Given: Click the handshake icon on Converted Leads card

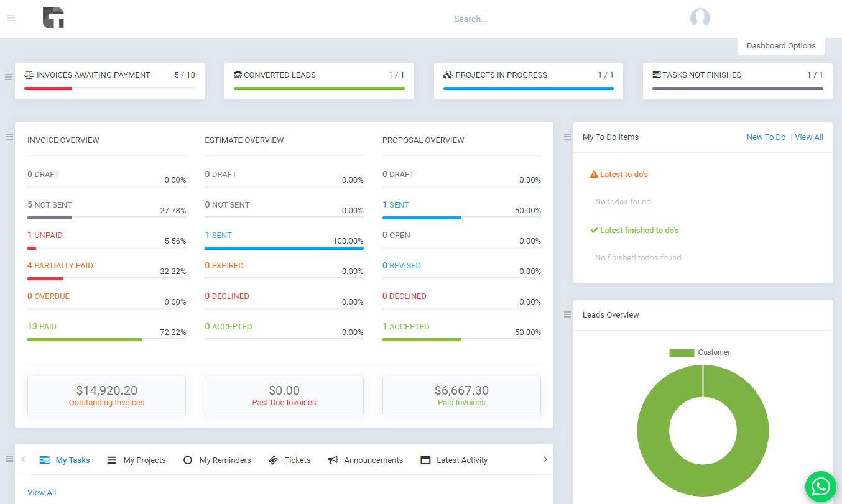Looking at the screenshot, I should pos(237,74).
